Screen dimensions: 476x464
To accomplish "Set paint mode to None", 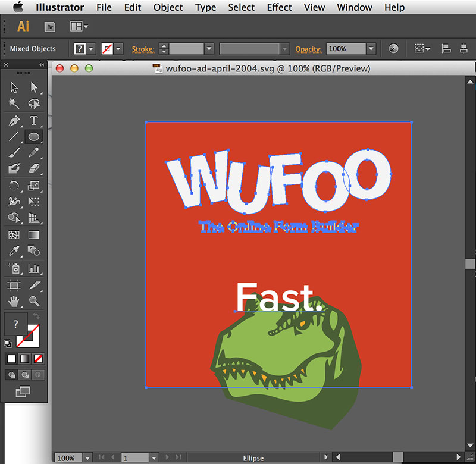I will point(38,359).
